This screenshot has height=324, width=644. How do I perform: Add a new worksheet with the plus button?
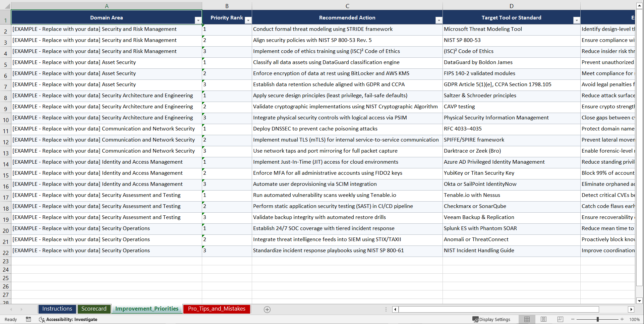click(x=267, y=309)
